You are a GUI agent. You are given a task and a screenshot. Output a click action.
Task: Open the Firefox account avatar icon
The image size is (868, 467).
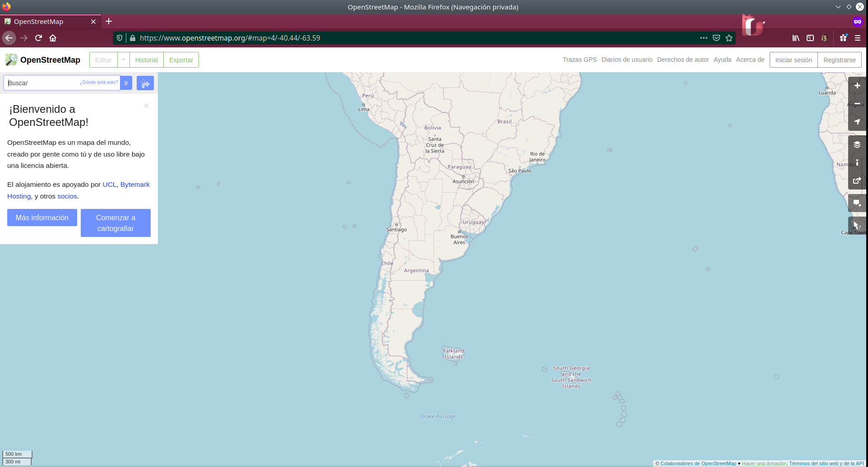point(825,38)
